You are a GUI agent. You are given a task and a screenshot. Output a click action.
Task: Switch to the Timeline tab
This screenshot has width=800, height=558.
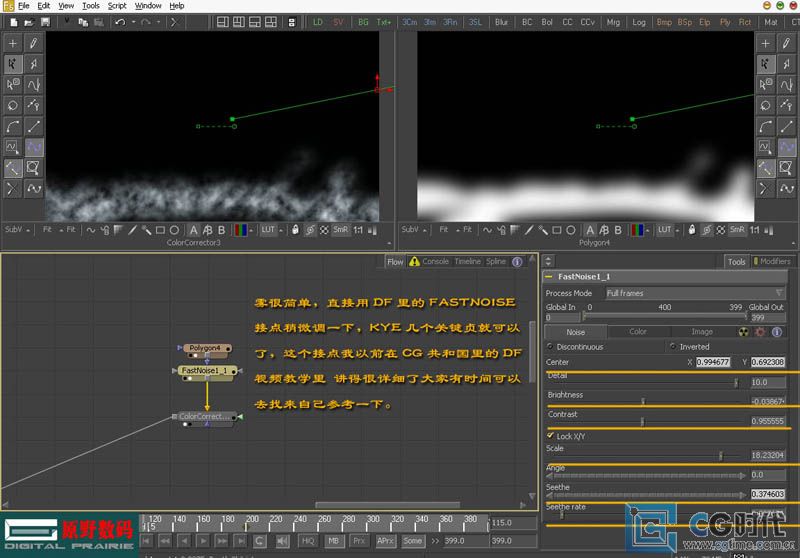point(467,261)
